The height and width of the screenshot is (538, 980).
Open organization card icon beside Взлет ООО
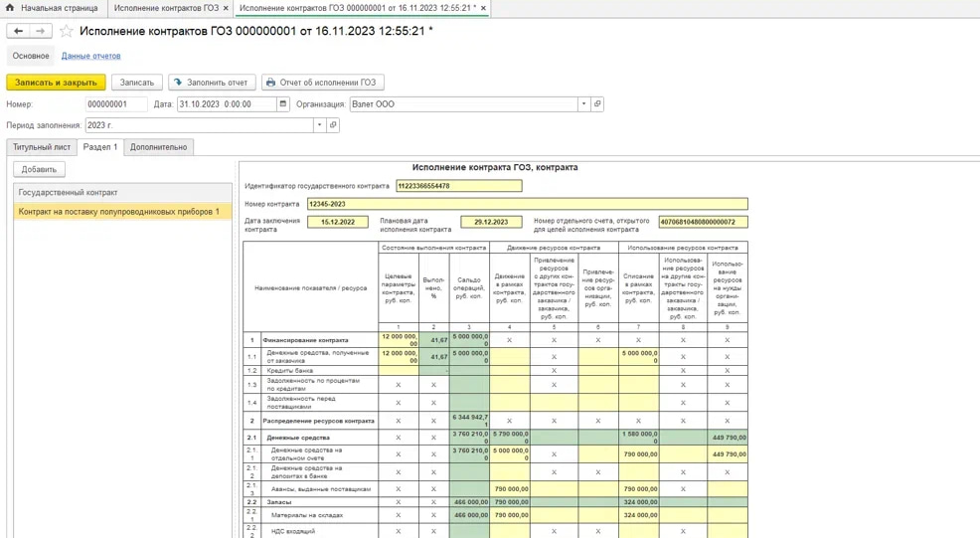tap(597, 104)
